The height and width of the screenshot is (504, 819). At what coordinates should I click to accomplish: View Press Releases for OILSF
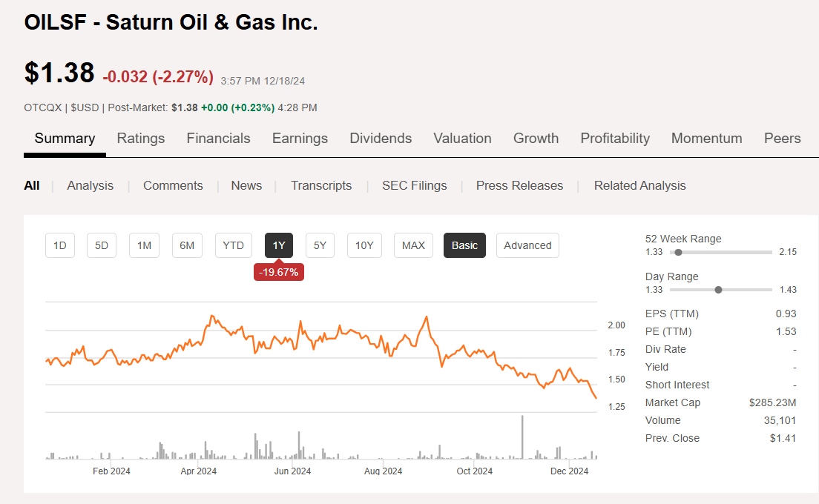click(x=519, y=185)
